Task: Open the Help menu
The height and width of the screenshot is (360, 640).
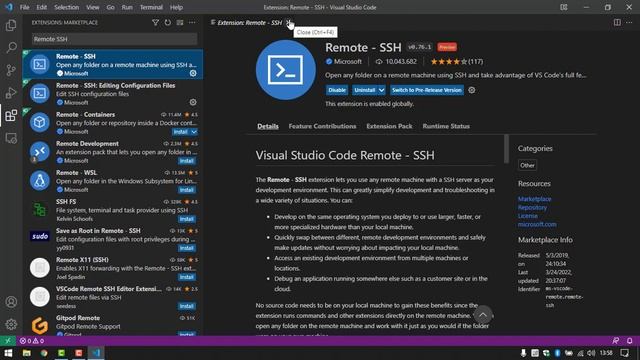Action: pyautogui.click(x=176, y=7)
